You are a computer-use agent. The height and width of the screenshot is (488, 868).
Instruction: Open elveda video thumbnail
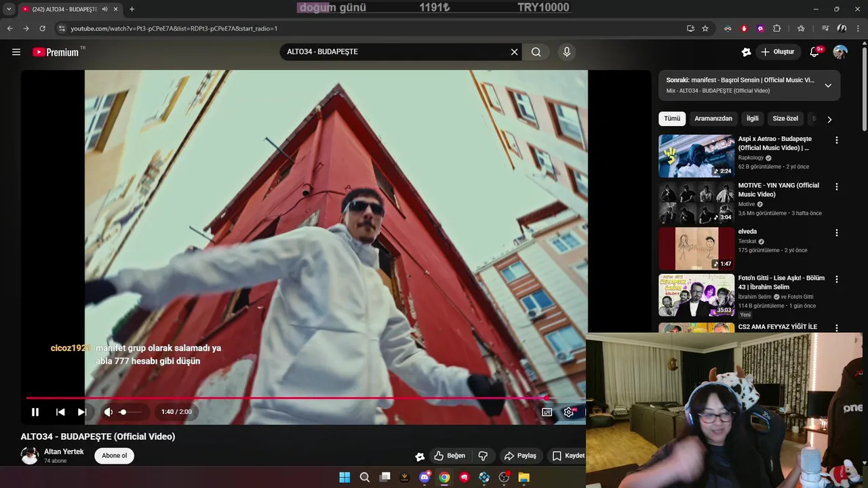click(x=696, y=249)
